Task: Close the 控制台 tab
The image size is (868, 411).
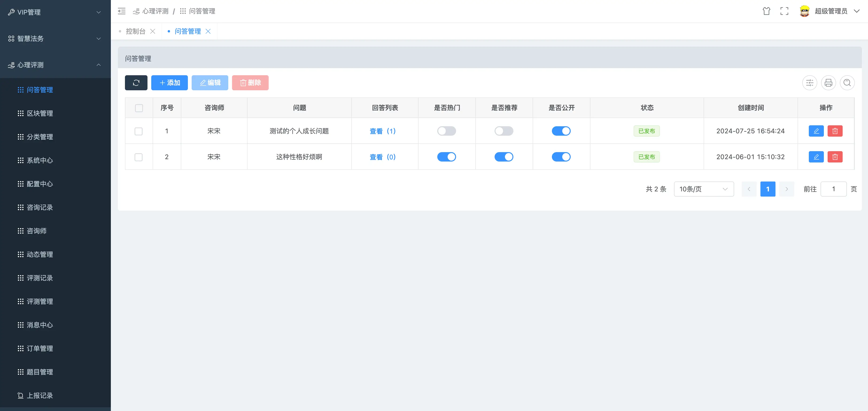Action: (x=153, y=31)
